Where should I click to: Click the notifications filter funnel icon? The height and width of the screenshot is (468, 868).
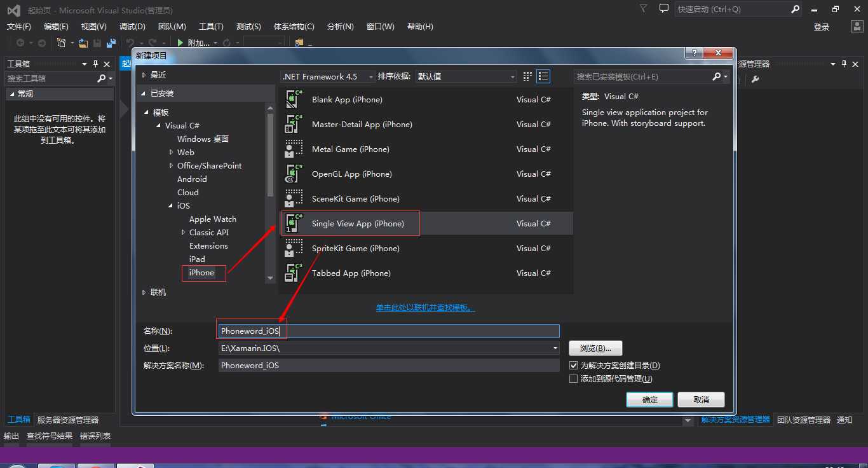(644, 9)
